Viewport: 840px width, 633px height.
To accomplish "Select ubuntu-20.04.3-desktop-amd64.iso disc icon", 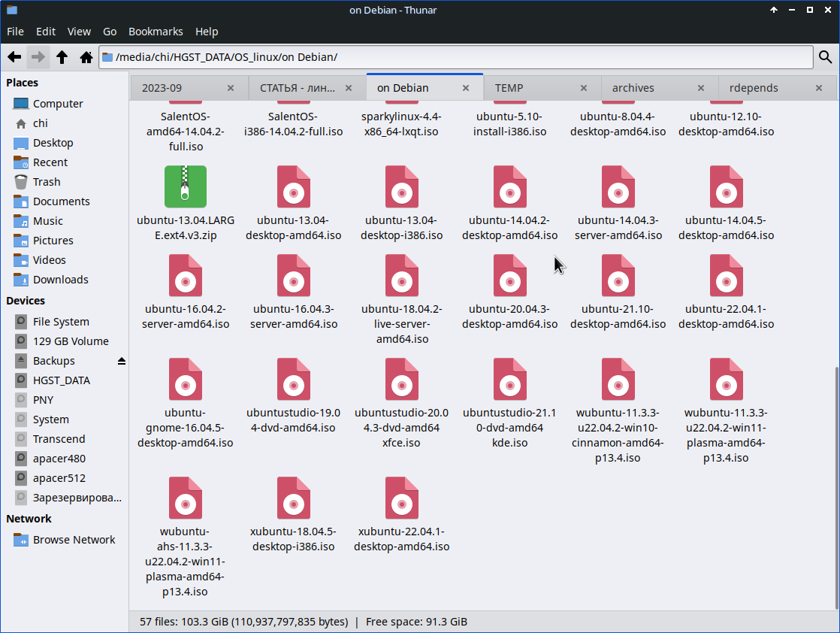I will click(510, 275).
